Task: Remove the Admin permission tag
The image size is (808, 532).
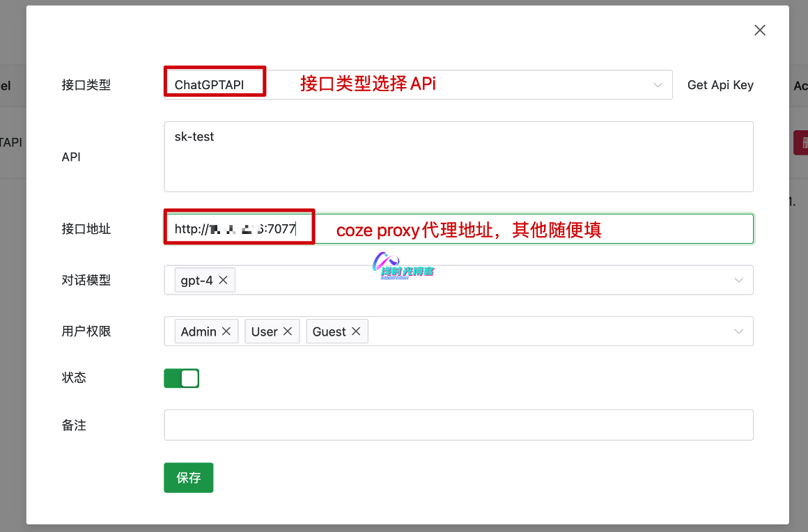Action: (x=226, y=331)
